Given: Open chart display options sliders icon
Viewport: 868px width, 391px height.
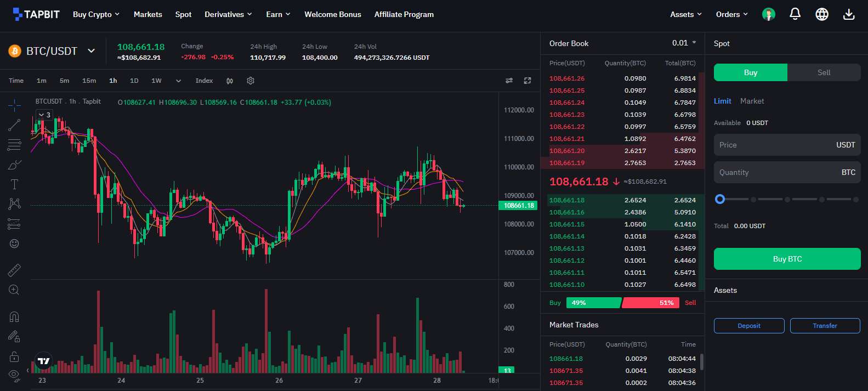Looking at the screenshot, I should coord(509,81).
